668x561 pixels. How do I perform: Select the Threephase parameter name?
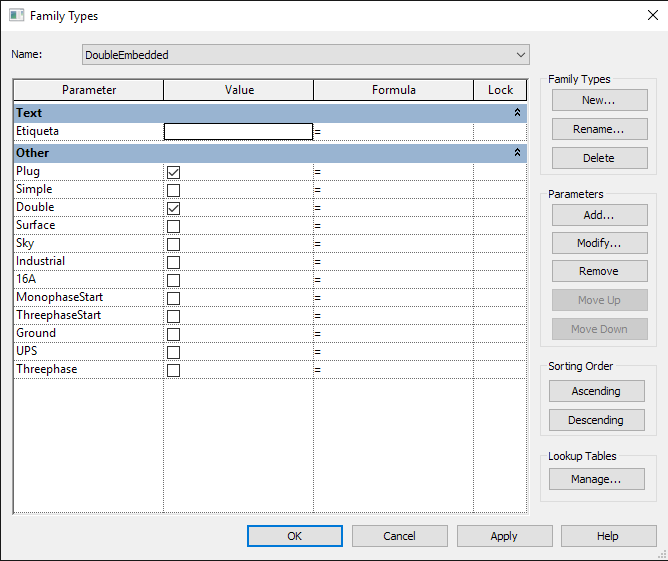pos(47,369)
